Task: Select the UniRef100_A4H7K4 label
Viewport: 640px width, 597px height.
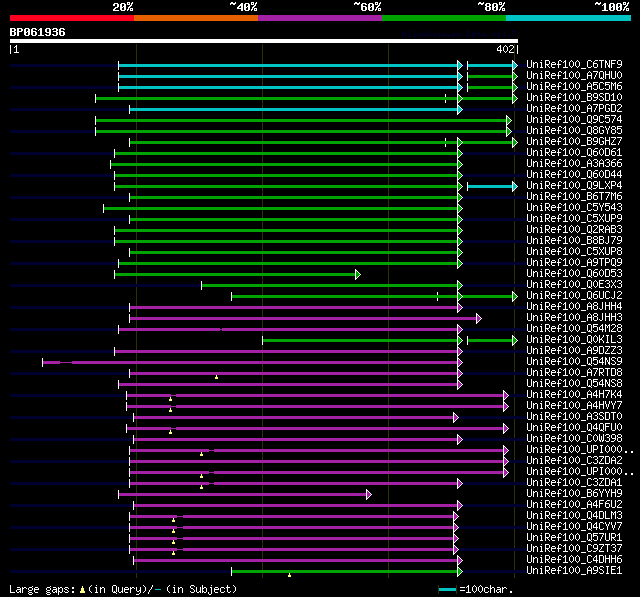Action: [x=574, y=395]
